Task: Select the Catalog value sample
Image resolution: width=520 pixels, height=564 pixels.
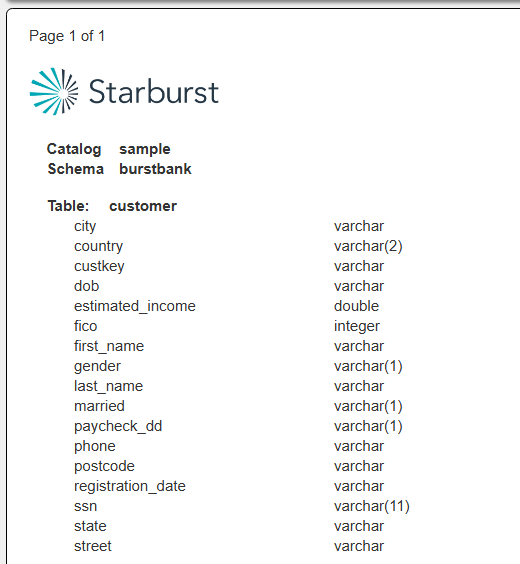Action: point(145,149)
